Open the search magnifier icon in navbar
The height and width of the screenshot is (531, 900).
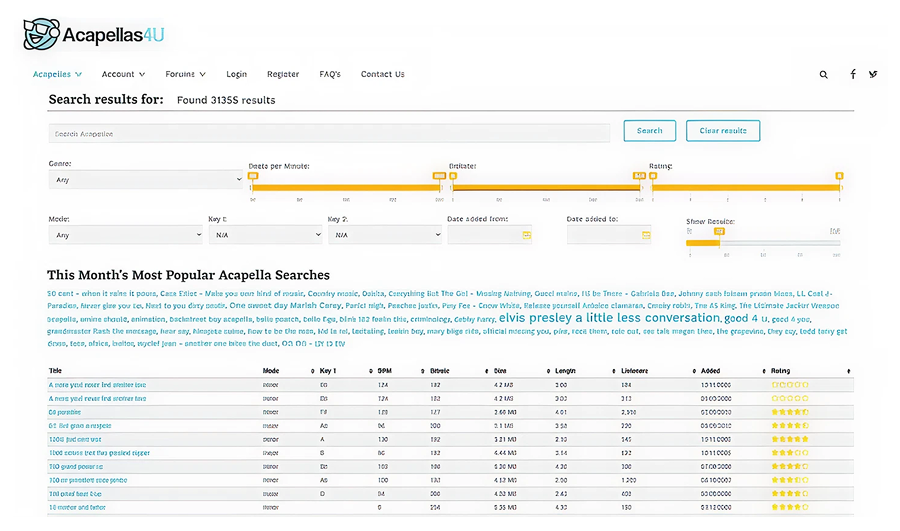pyautogui.click(x=823, y=75)
